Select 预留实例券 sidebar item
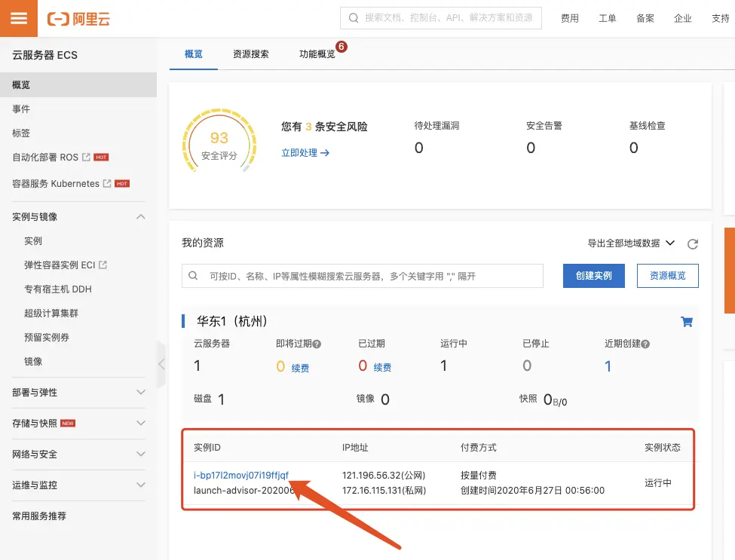This screenshot has height=560, width=735. point(47,338)
